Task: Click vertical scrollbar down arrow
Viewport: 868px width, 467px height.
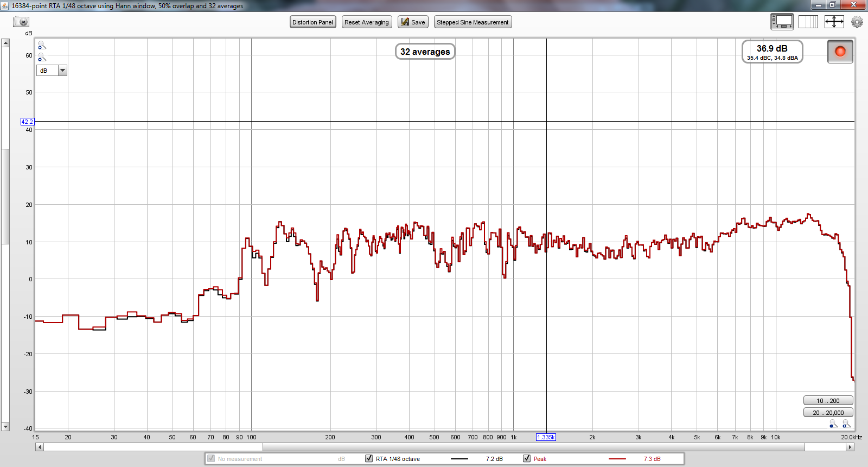Action: coord(5,427)
